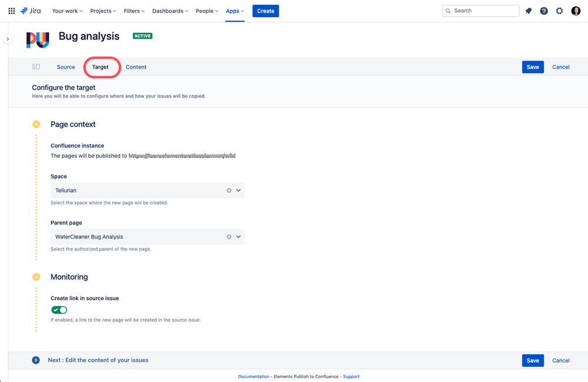
Task: Collapse the Monitoring section
Action: pyautogui.click(x=36, y=277)
